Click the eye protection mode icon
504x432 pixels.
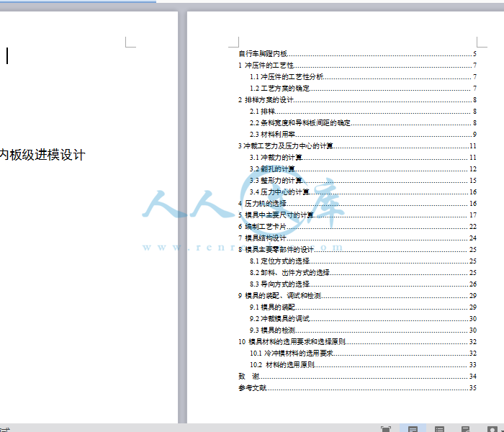492,429
